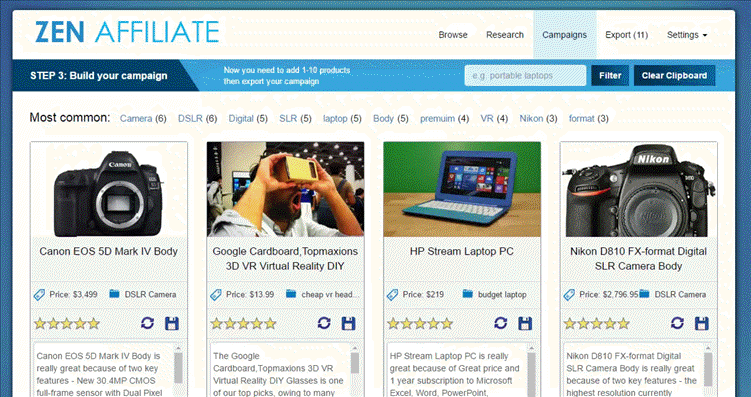This screenshot has width=751, height=397.
Task: Set Canon EOS 5D rating to five stars
Action: (x=93, y=324)
